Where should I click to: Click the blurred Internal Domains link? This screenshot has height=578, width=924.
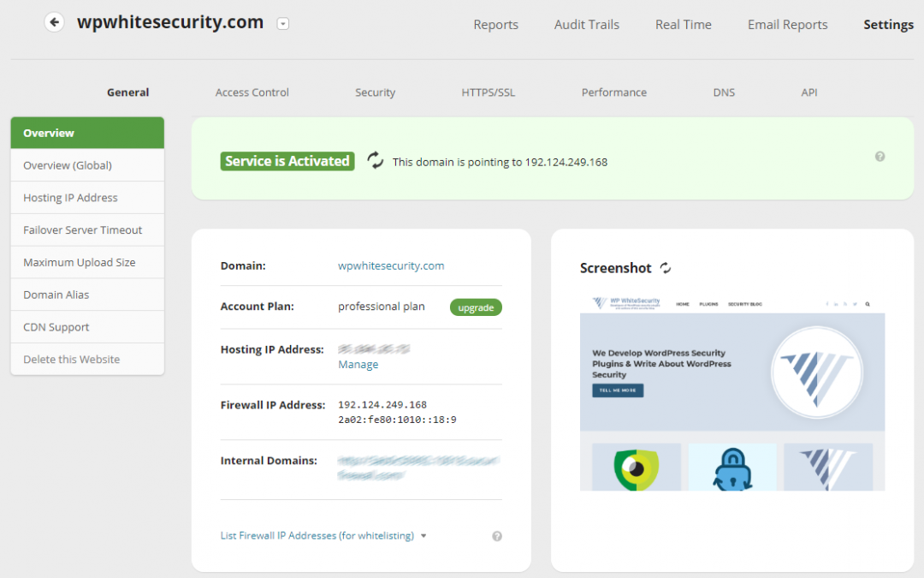pyautogui.click(x=418, y=468)
